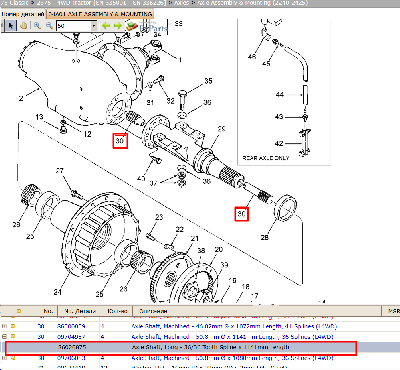Click callout number 23 on the diagram
This screenshot has height=370, width=400.
pyautogui.click(x=159, y=217)
